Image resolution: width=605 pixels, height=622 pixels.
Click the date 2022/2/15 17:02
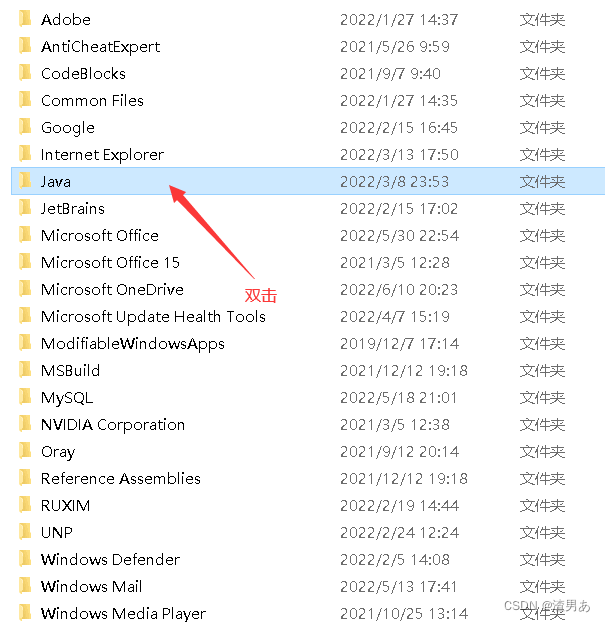point(399,208)
